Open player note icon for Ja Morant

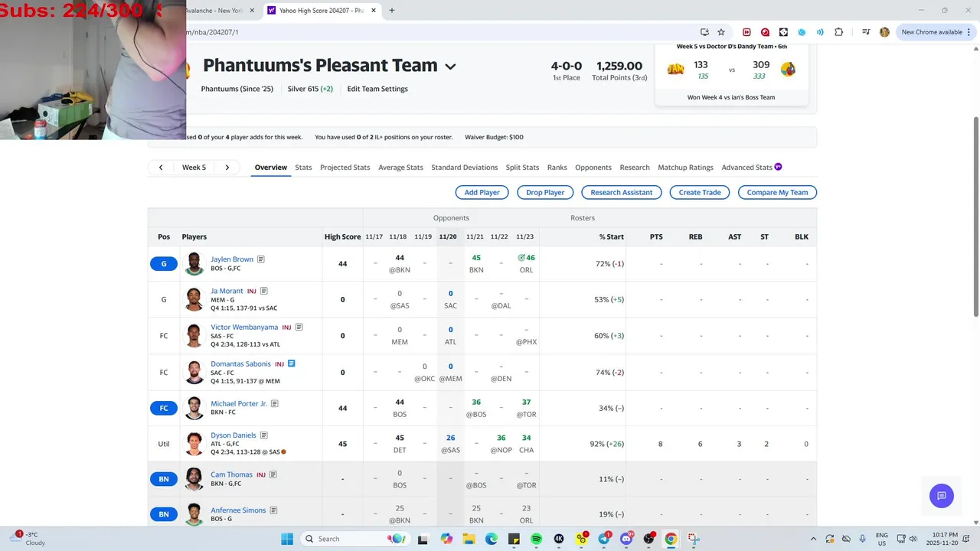(x=264, y=291)
